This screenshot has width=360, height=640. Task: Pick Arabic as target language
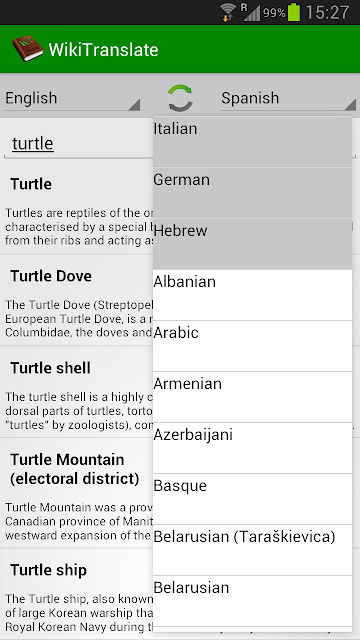[252, 346]
